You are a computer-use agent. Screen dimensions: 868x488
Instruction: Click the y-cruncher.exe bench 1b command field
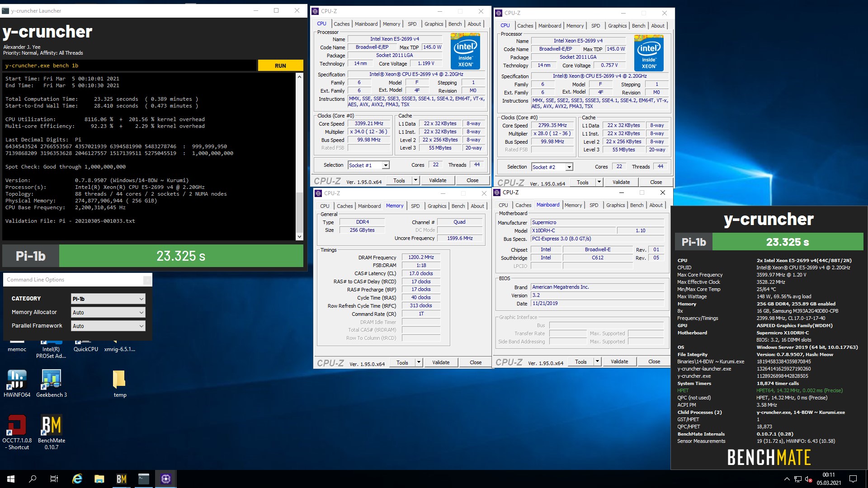click(x=130, y=66)
